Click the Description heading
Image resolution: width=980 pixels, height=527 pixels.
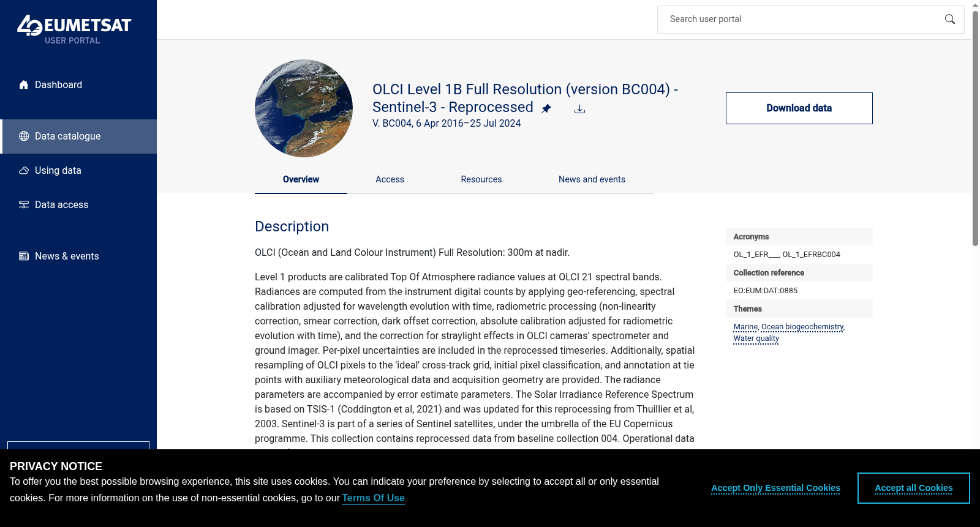[x=292, y=226]
